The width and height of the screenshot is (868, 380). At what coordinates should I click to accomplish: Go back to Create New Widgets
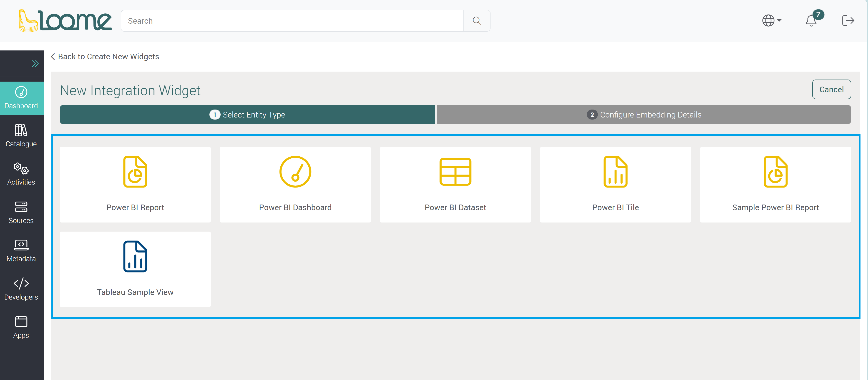[105, 57]
